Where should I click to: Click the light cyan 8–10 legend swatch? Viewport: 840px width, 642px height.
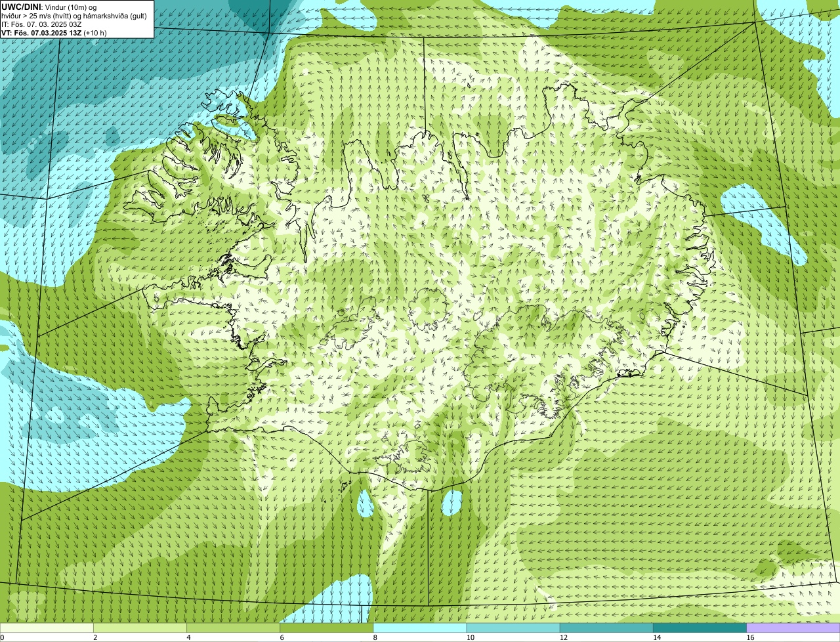pyautogui.click(x=420, y=628)
